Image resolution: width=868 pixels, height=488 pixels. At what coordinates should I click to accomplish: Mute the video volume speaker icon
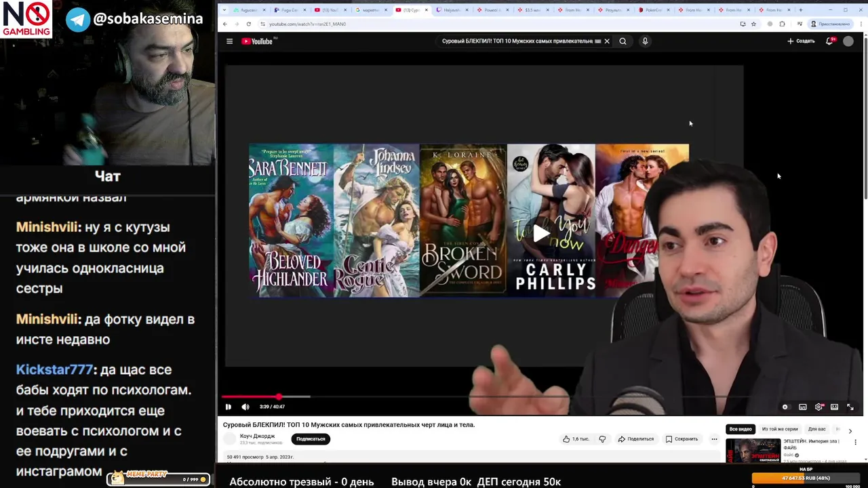click(245, 407)
